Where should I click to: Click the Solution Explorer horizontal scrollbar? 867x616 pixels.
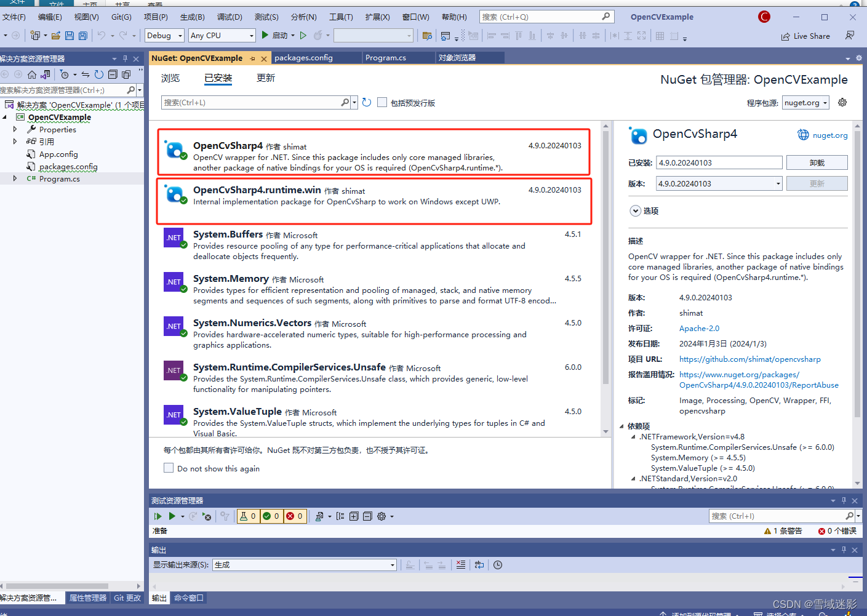click(57, 586)
